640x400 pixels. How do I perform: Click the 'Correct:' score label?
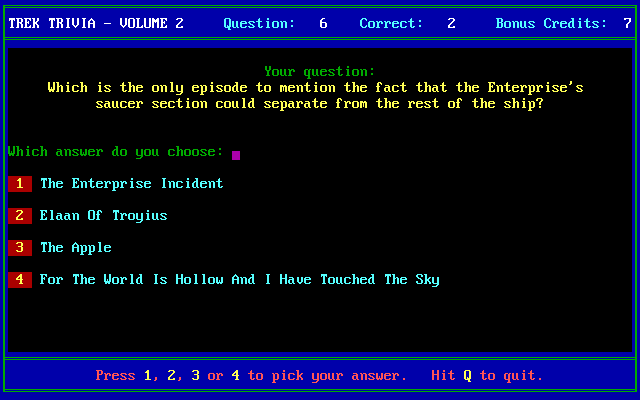(x=391, y=23)
